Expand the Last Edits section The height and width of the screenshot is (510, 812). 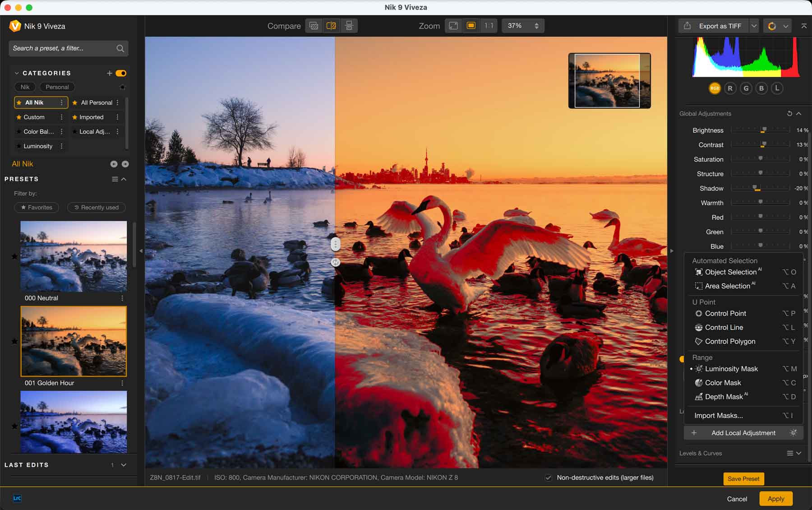point(124,465)
